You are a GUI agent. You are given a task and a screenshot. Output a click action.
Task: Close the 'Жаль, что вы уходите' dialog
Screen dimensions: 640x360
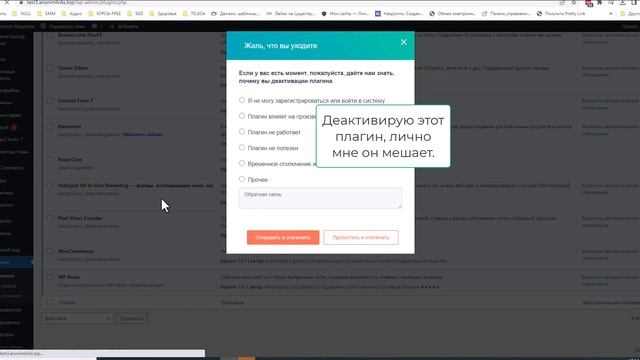click(403, 42)
